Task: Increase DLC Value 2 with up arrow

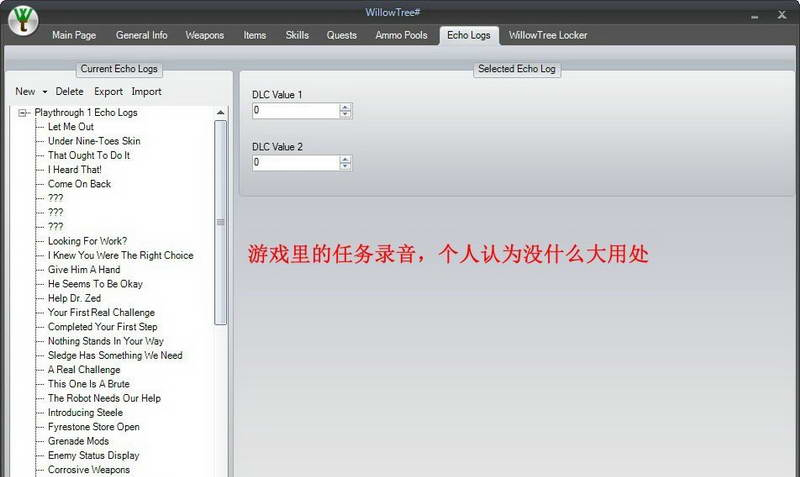Action: 345,159
